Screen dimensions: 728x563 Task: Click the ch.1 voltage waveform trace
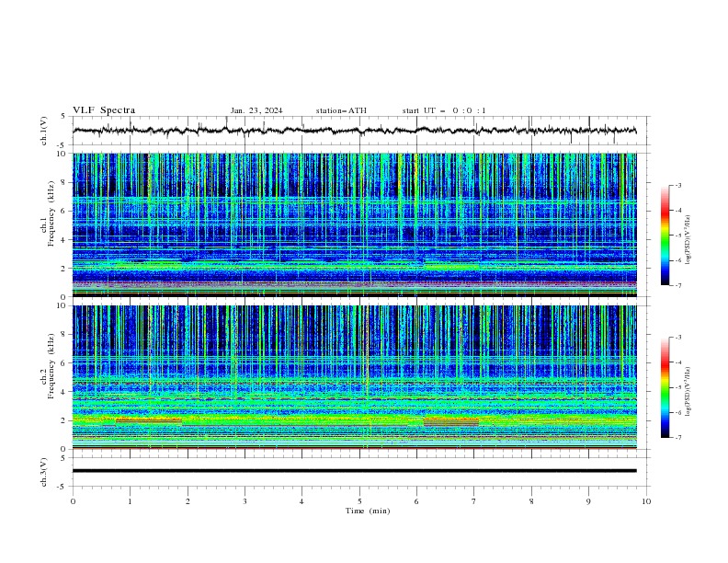[x=354, y=131]
